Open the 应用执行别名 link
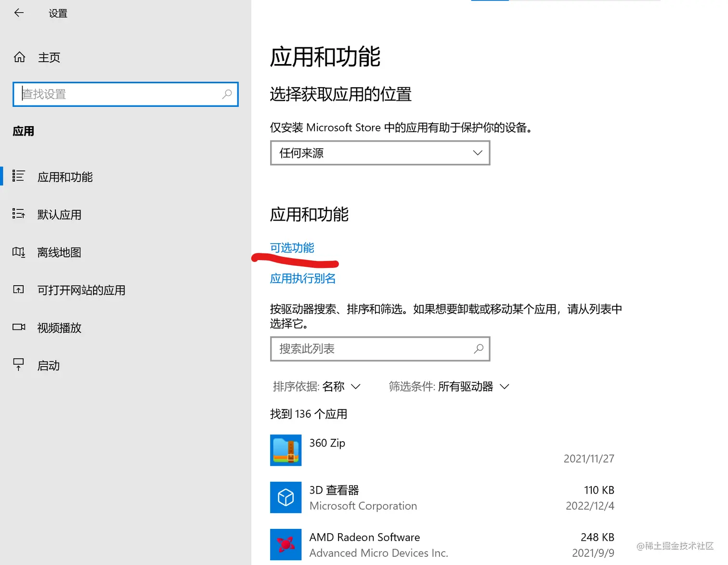Image resolution: width=728 pixels, height=565 pixels. (x=302, y=278)
